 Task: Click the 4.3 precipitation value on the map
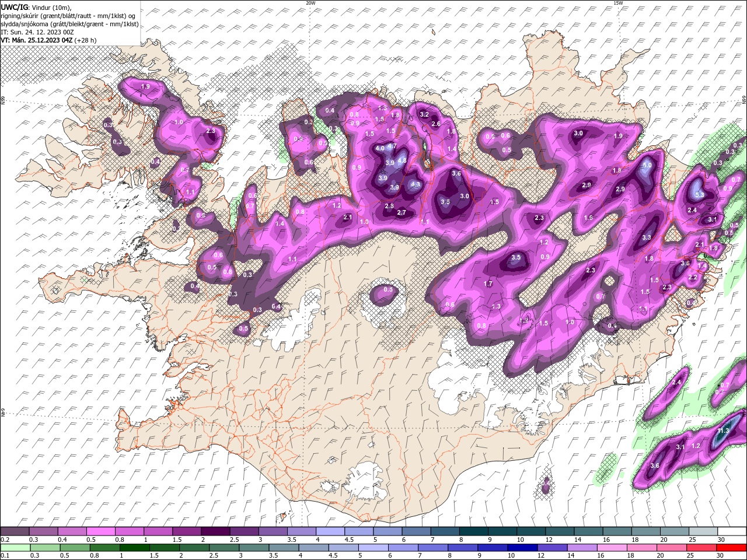(416, 184)
